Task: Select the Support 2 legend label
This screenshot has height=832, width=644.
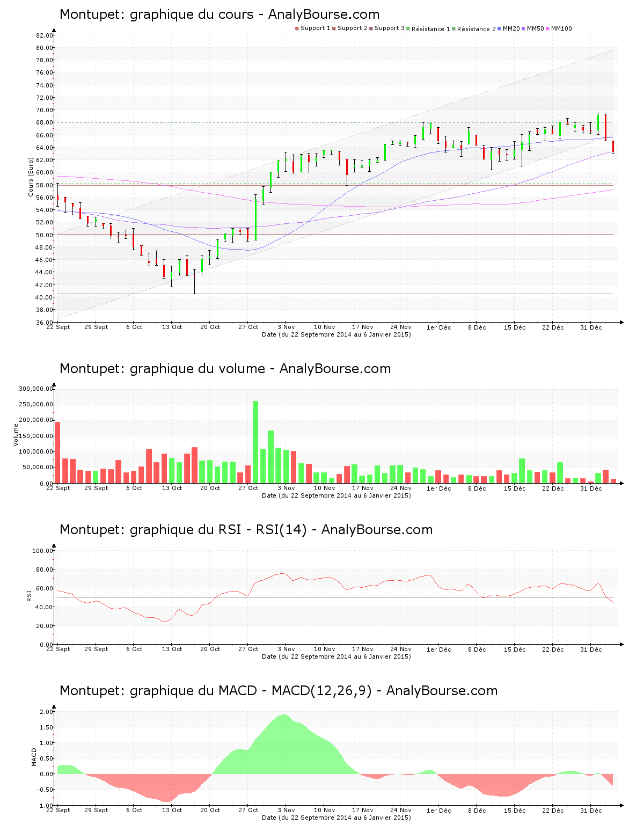Action: click(x=353, y=28)
